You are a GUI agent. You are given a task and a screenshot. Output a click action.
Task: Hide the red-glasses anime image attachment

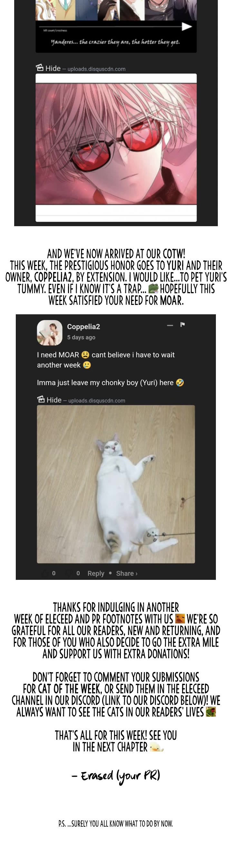[53, 68]
